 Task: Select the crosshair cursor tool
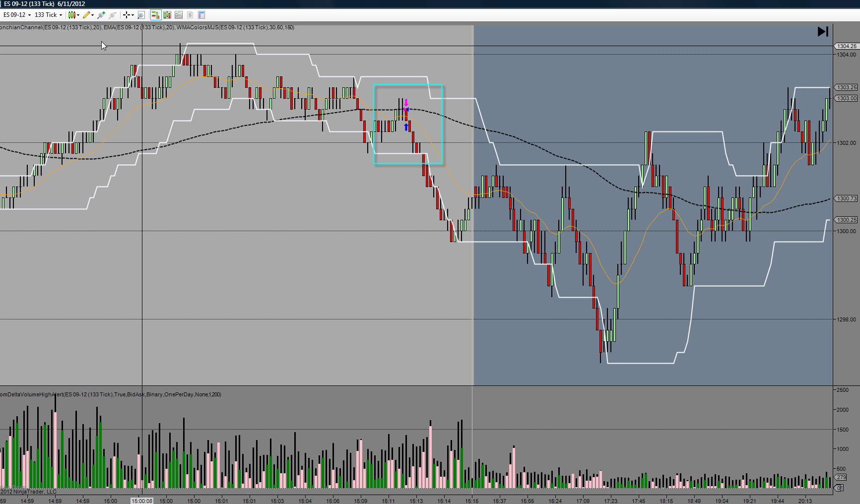tap(127, 15)
